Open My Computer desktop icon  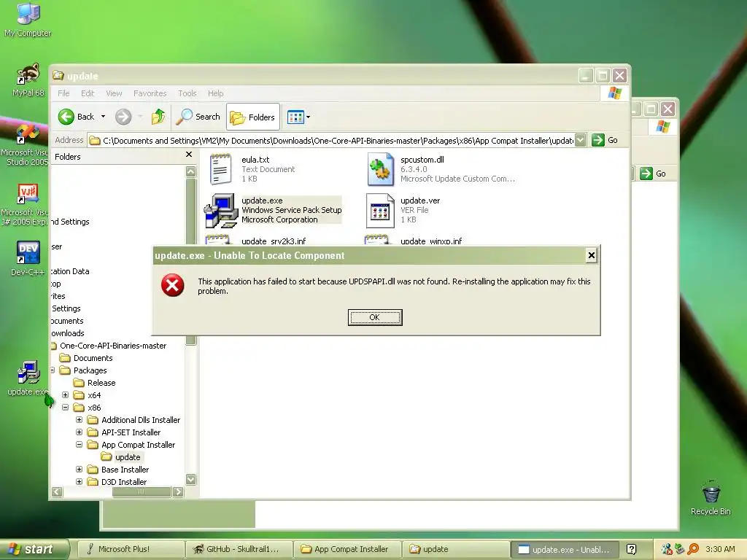tap(28, 20)
